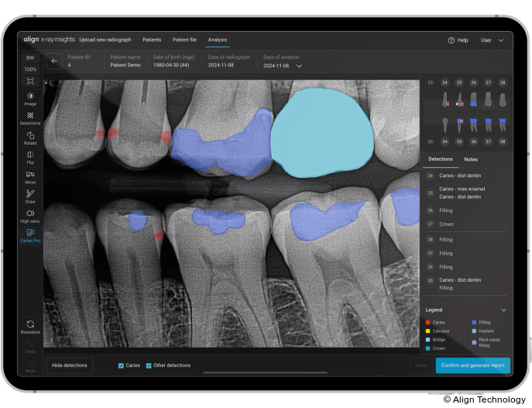Click the cyan crown overlay on radiograph
532x408 pixels.
click(321, 133)
